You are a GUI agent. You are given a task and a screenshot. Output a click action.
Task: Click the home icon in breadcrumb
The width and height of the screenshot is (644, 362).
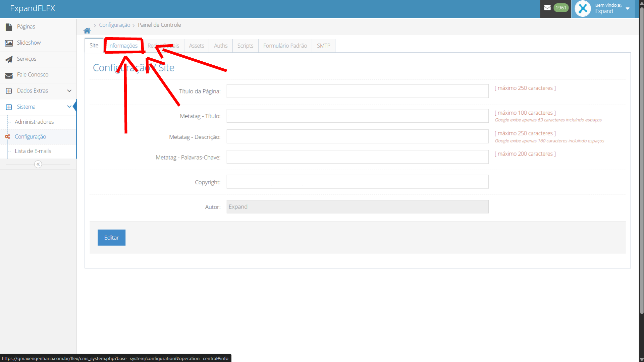(87, 31)
